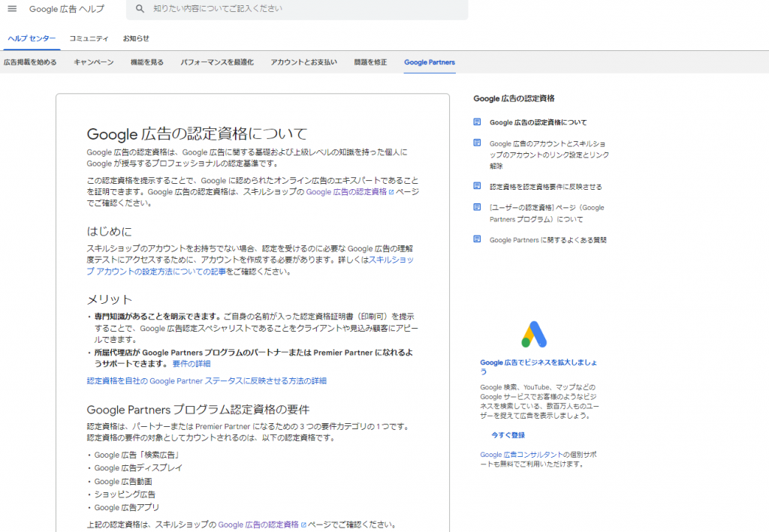This screenshot has width=769, height=532.
Task: Click the article icon beside 「Google 広告の認定資格について」
Action: [476, 122]
